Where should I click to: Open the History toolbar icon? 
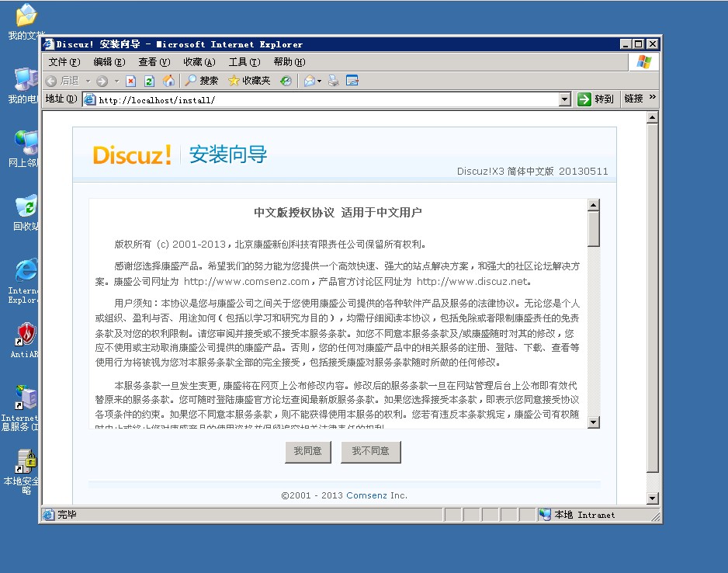(286, 81)
